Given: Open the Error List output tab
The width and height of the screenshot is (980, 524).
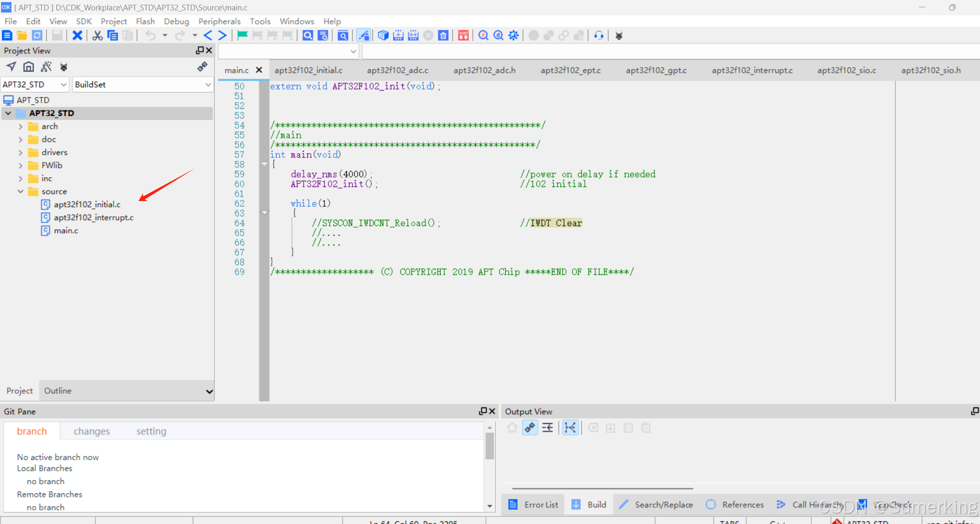Looking at the screenshot, I should pyautogui.click(x=534, y=505).
